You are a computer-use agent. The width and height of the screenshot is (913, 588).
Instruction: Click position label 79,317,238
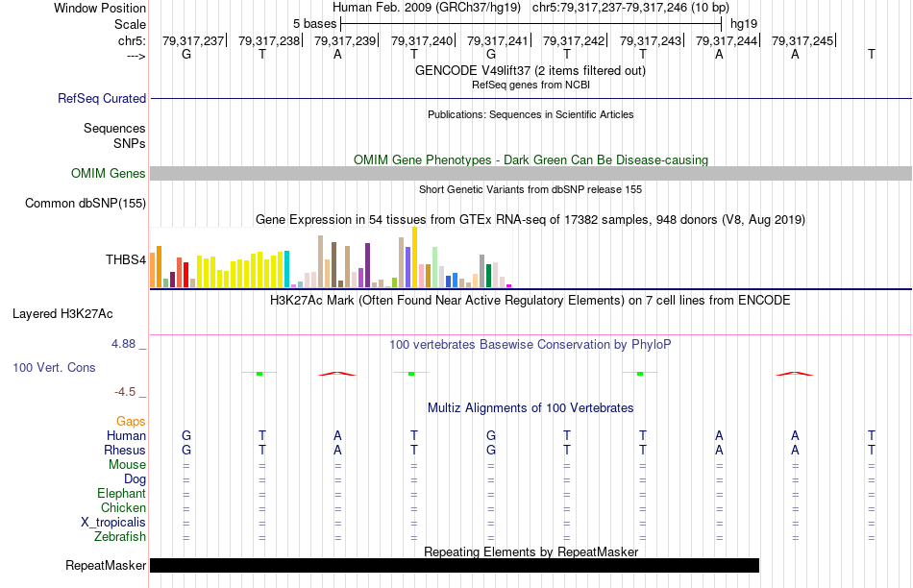click(x=269, y=40)
